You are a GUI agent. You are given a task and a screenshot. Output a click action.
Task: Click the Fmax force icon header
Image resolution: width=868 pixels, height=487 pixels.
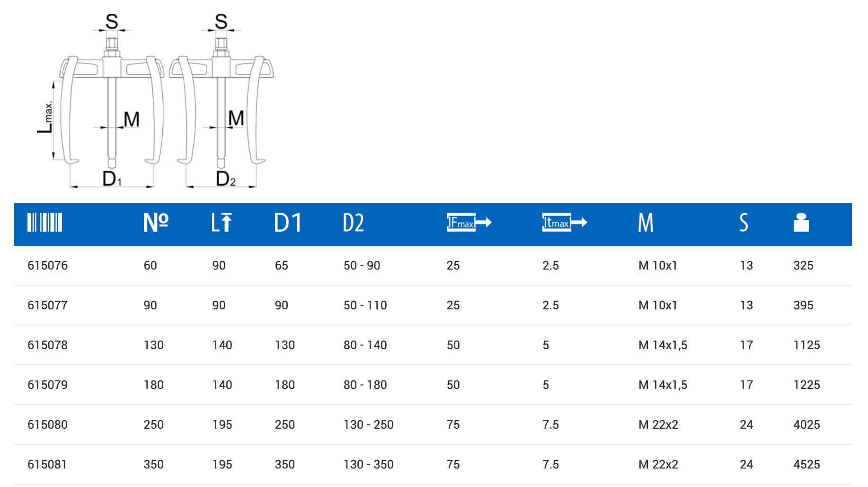coord(469,222)
